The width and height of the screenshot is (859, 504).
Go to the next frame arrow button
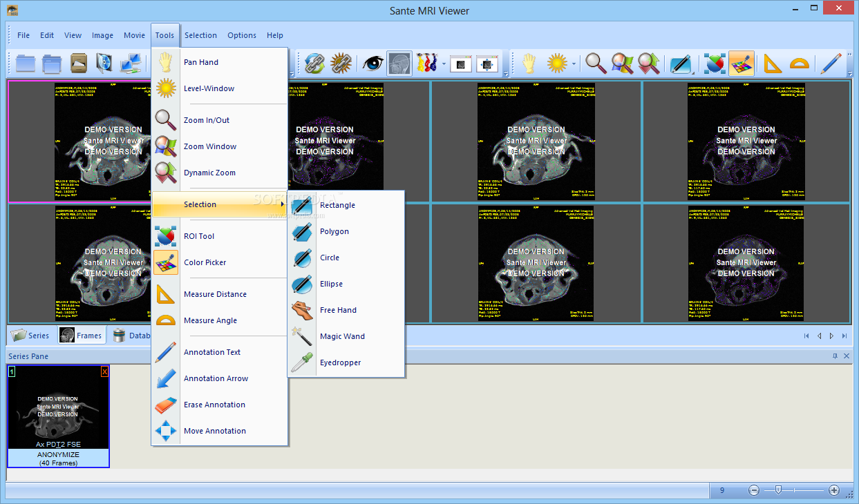click(831, 336)
